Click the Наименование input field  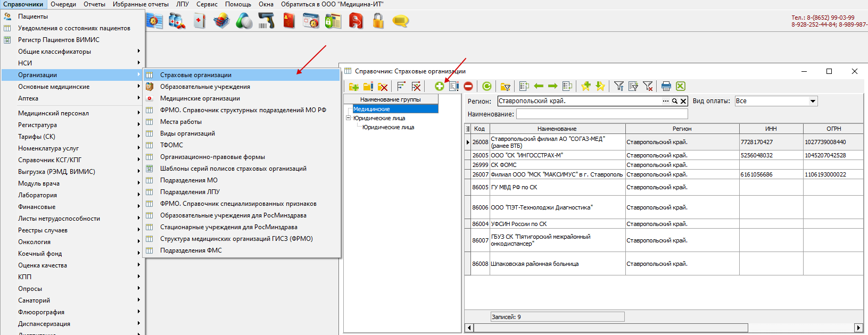(601, 114)
